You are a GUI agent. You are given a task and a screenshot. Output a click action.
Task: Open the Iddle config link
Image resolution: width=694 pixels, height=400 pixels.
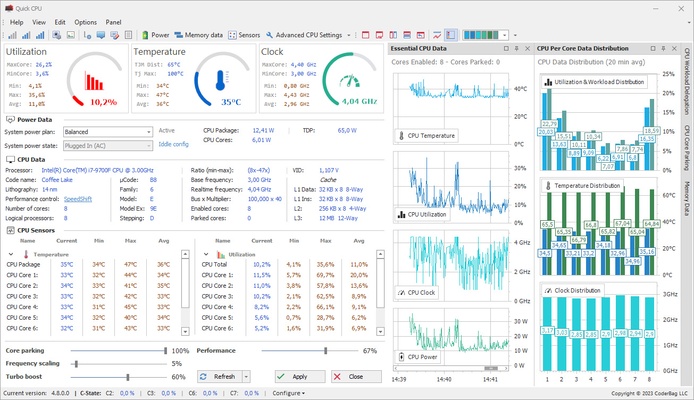[174, 144]
